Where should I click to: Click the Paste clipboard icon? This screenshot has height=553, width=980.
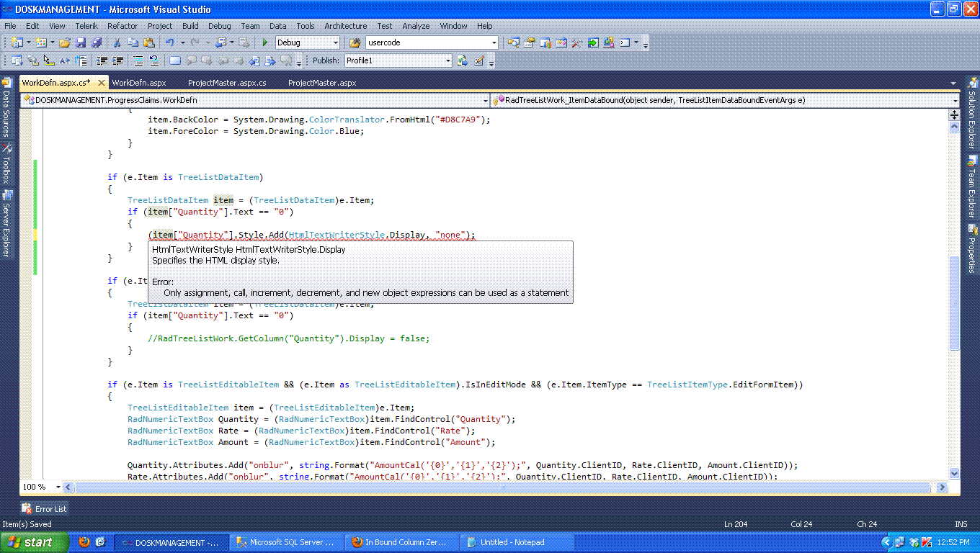(x=149, y=43)
